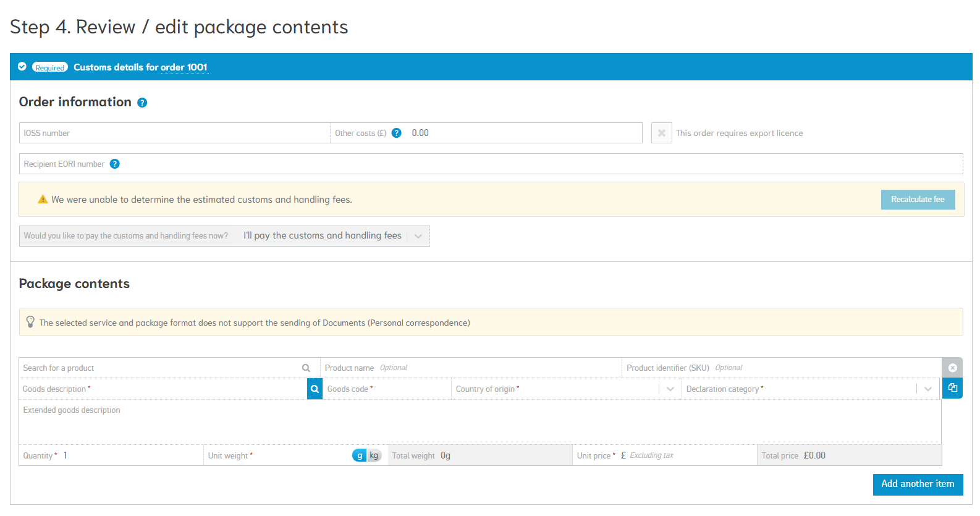980x516 pixels.
Task: Switch unit weight to grams
Action: (360, 455)
